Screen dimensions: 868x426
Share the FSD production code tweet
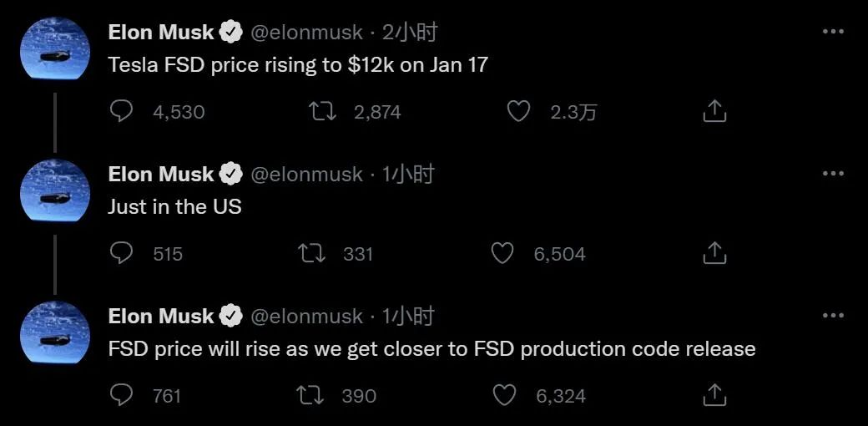coord(714,395)
